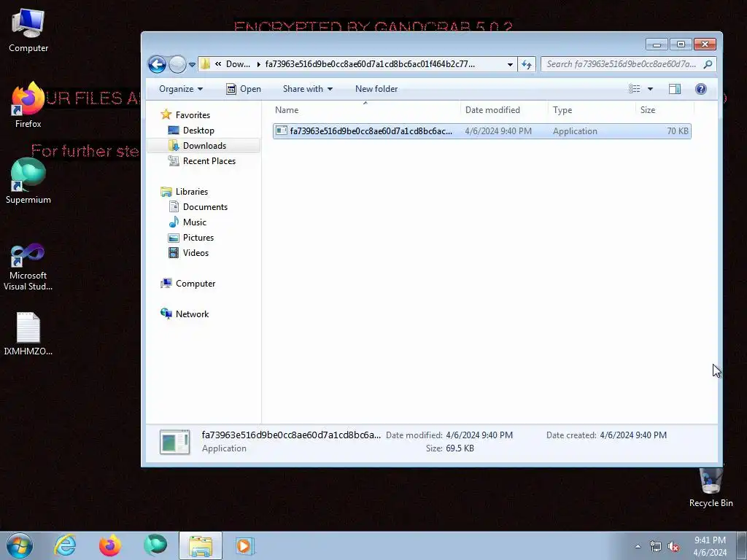Select Favorites in navigation pane

point(193,114)
